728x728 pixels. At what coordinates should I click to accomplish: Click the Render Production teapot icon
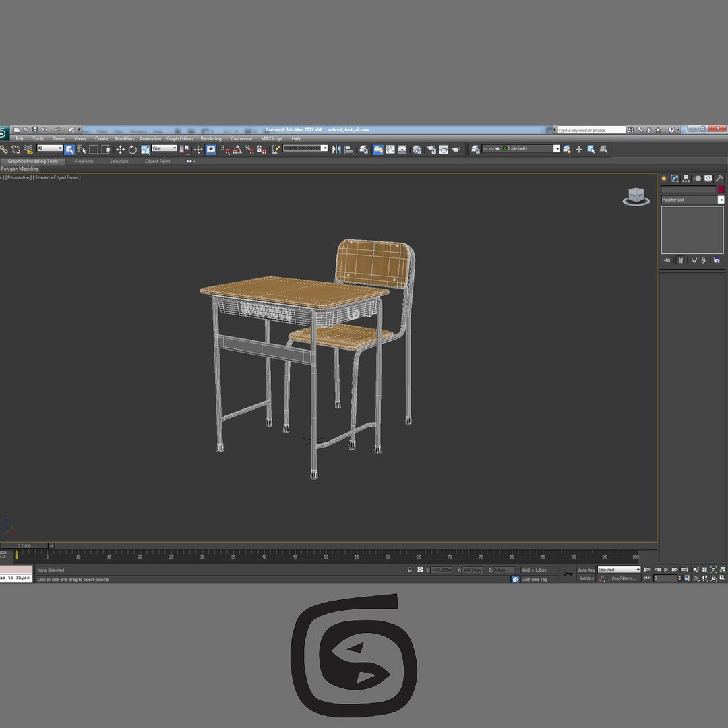(456, 150)
